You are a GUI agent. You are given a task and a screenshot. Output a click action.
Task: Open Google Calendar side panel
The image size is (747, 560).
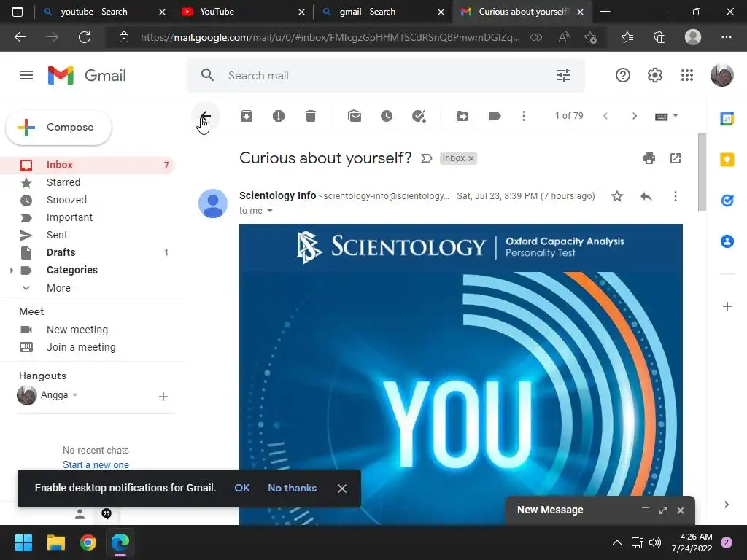727,119
